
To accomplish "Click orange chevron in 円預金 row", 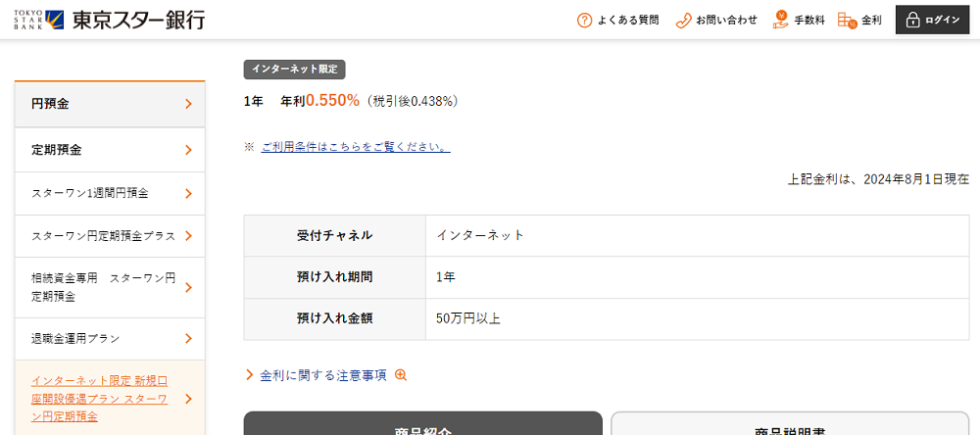I will pyautogui.click(x=189, y=105).
